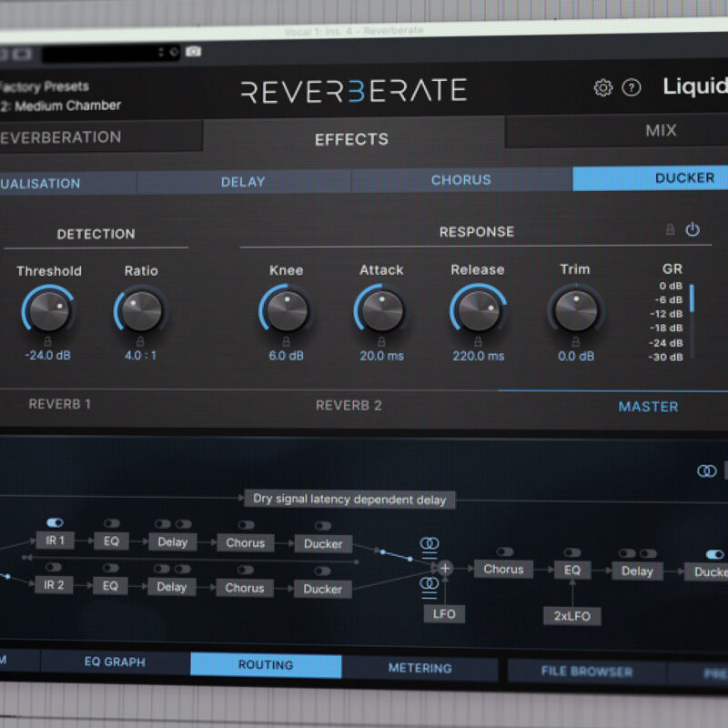Enable the EQ after IR 1
Image resolution: width=728 pixels, height=728 pixels.
click(x=111, y=523)
